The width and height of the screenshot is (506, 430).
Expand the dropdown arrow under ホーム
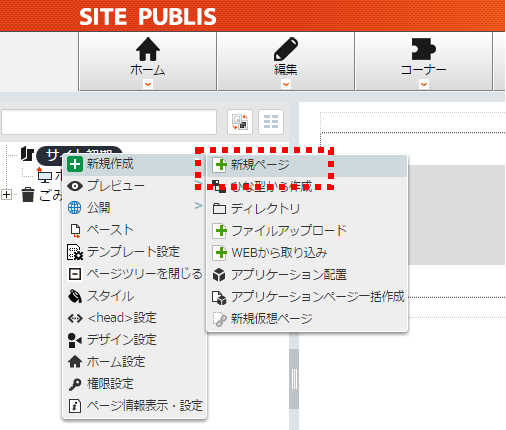148,84
